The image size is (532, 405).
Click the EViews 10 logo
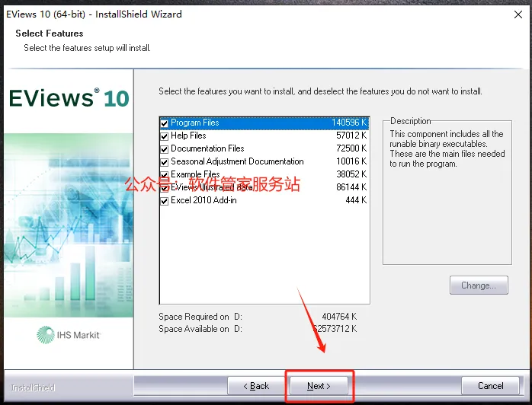69,98
